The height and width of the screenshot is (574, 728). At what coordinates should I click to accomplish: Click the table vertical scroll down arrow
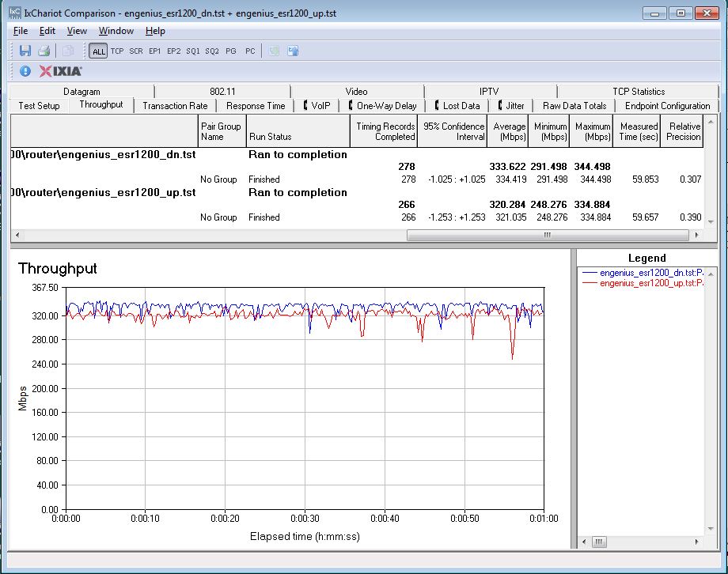click(x=711, y=222)
